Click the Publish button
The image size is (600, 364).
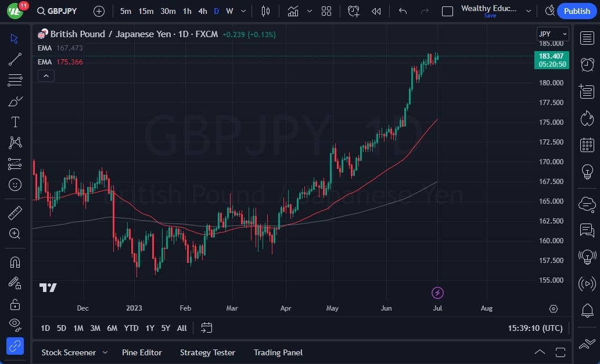(576, 10)
